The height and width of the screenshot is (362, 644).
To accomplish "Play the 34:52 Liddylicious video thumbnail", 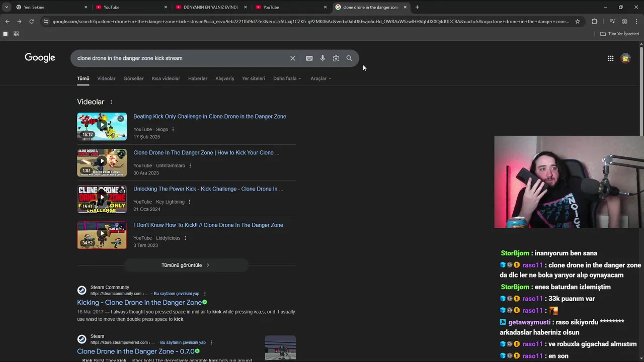I will click(102, 235).
